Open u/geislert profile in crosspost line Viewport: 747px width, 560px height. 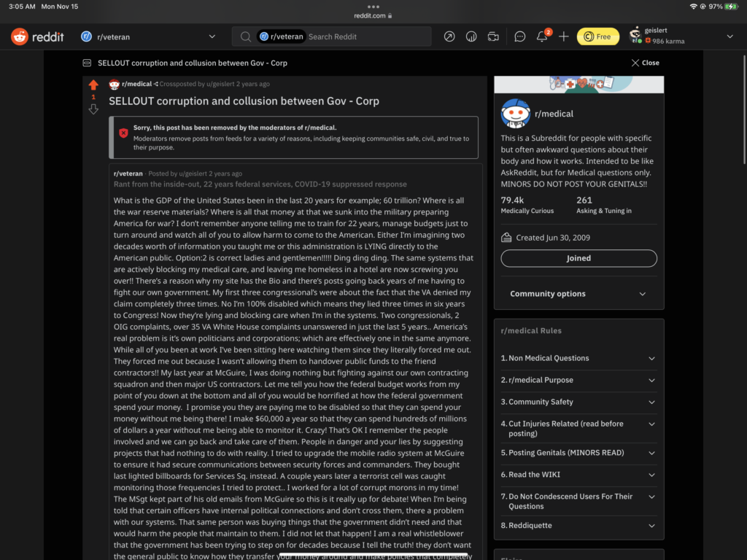(220, 84)
